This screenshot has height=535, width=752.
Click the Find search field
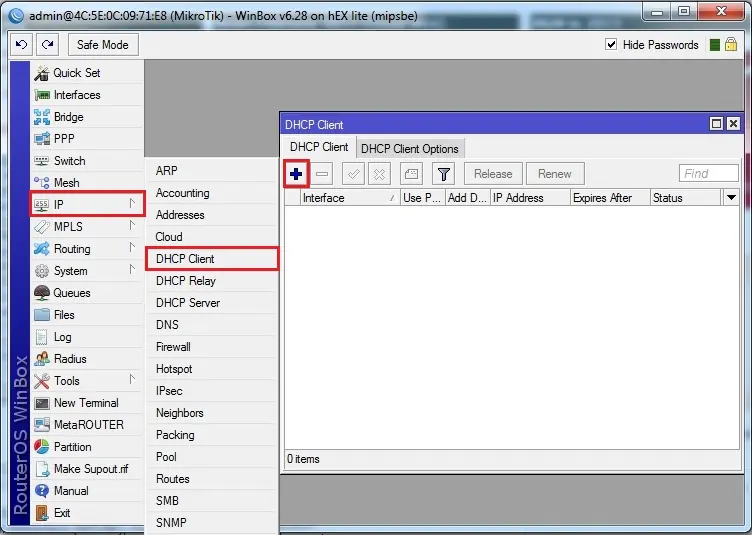[x=708, y=174]
